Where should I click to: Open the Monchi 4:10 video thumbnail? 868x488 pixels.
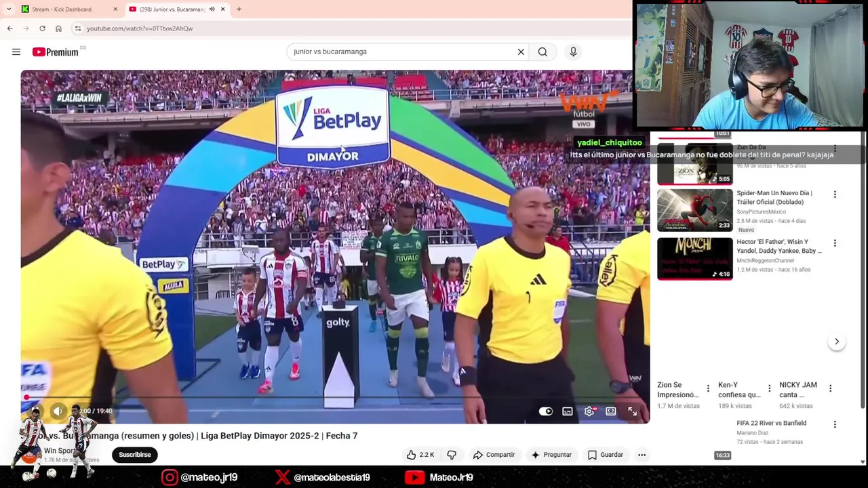pos(694,258)
